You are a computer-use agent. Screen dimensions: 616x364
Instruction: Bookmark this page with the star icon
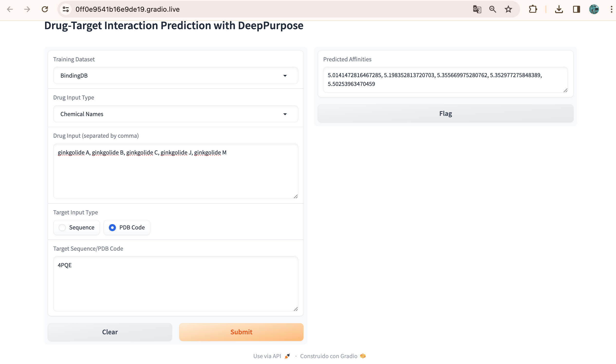tap(508, 9)
